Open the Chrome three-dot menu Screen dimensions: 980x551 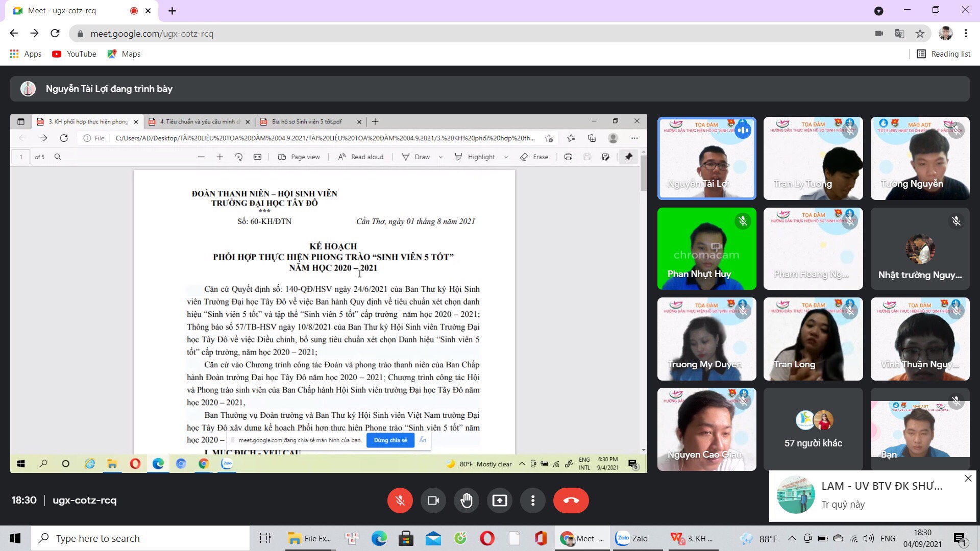[x=966, y=34]
